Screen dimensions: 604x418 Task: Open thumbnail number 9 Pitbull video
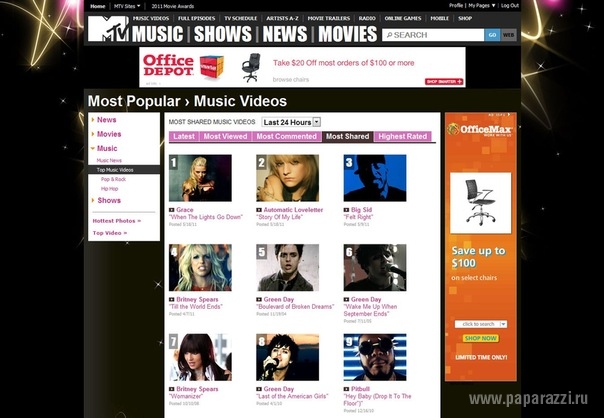pyautogui.click(x=375, y=358)
